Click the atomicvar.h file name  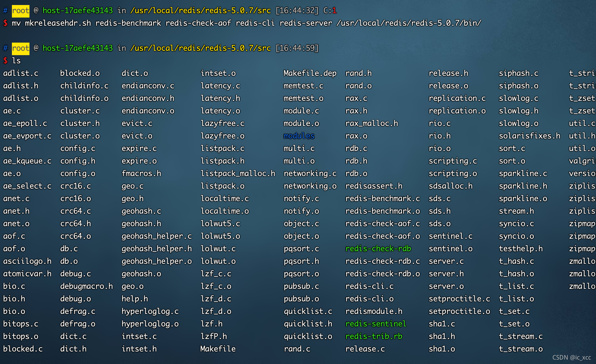(x=27, y=274)
